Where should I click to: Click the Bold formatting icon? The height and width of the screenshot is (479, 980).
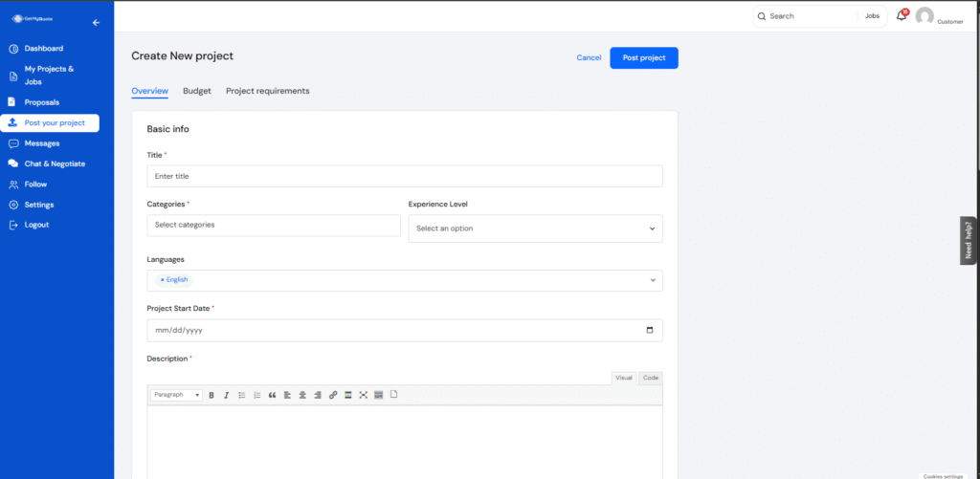tap(211, 395)
